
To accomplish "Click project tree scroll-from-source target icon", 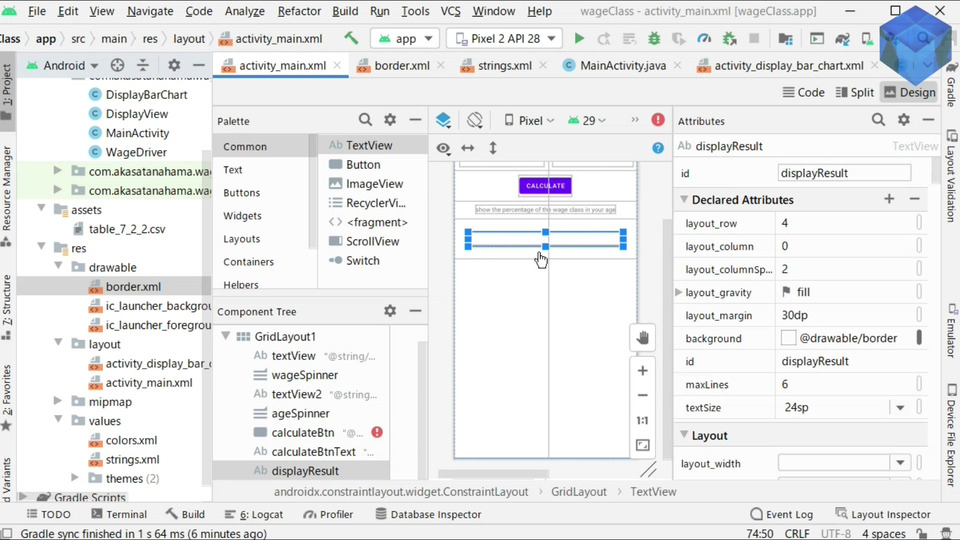I will [x=117, y=65].
